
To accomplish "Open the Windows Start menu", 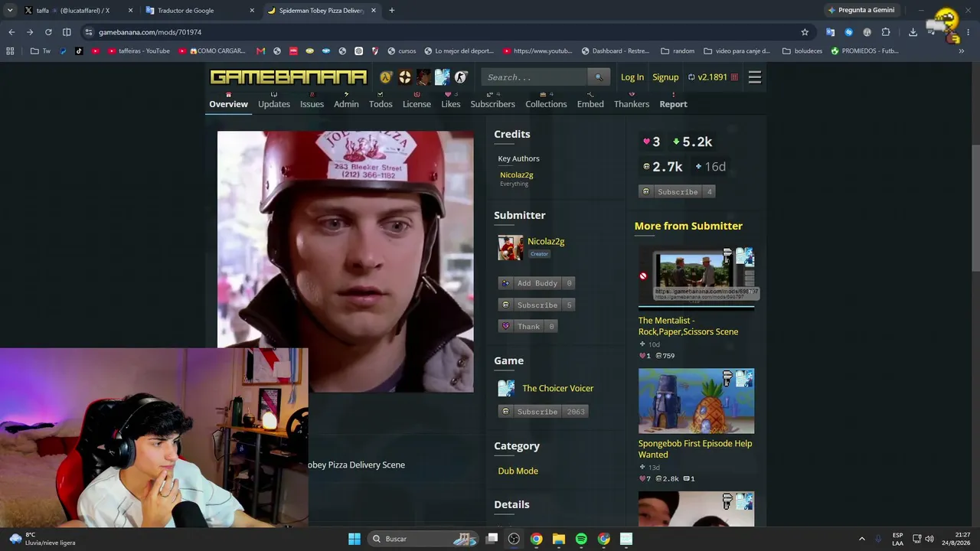I will click(x=354, y=539).
